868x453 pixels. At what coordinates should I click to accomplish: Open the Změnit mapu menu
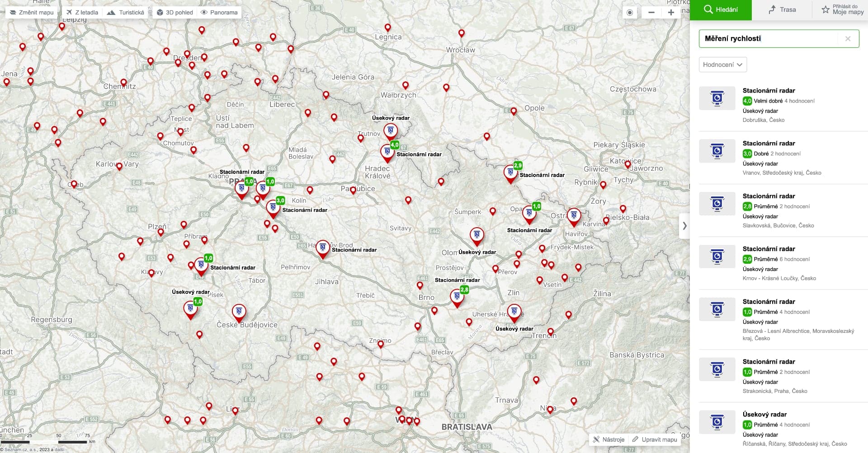point(32,12)
